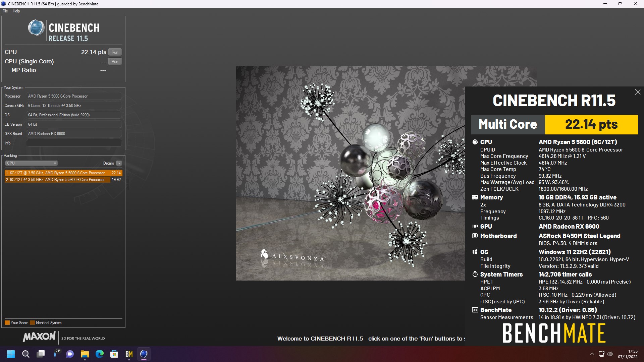The height and width of the screenshot is (362, 644).
Task: Click the Details label in Ranking
Action: (x=108, y=163)
